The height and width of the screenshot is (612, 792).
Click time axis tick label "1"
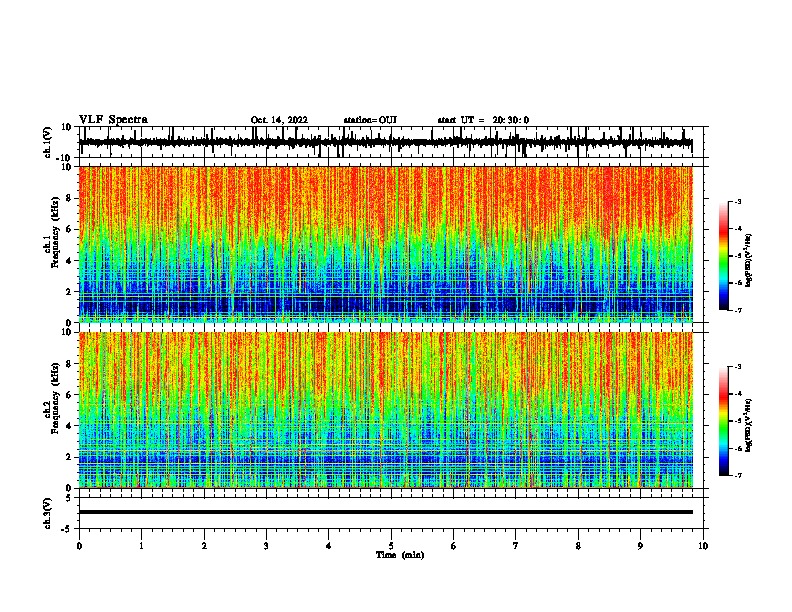pyautogui.click(x=141, y=546)
